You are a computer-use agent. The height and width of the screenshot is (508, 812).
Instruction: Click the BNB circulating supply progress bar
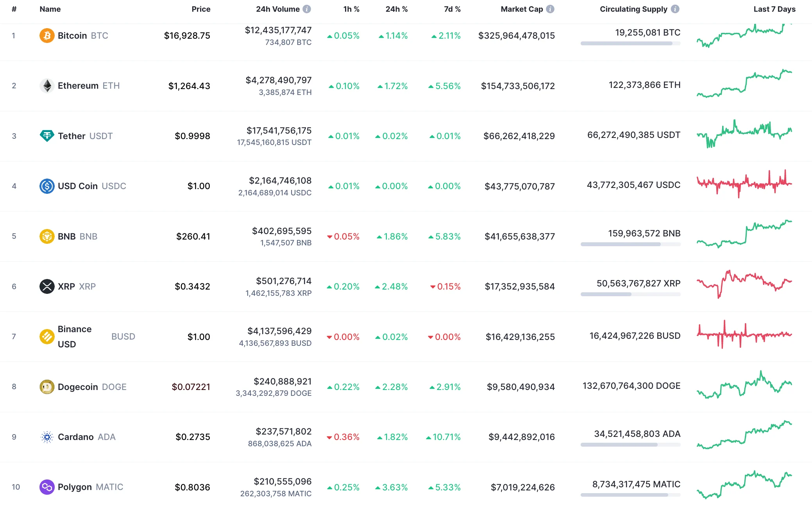pyautogui.click(x=630, y=244)
